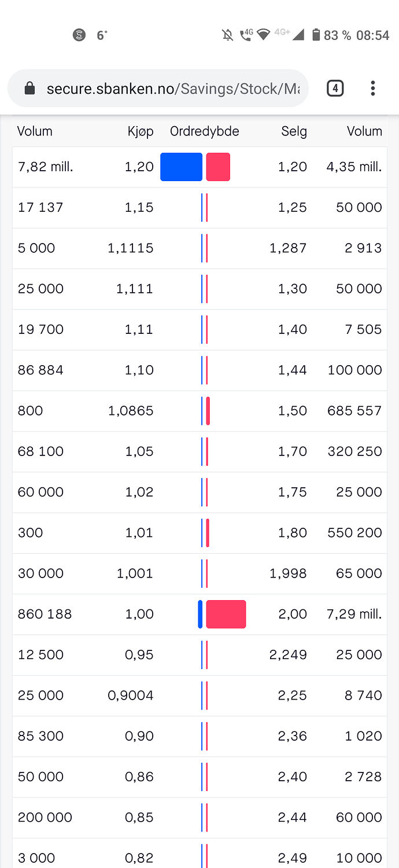Tap the sell volume 4,35 mill.
This screenshot has height=868, width=399.
click(354, 167)
